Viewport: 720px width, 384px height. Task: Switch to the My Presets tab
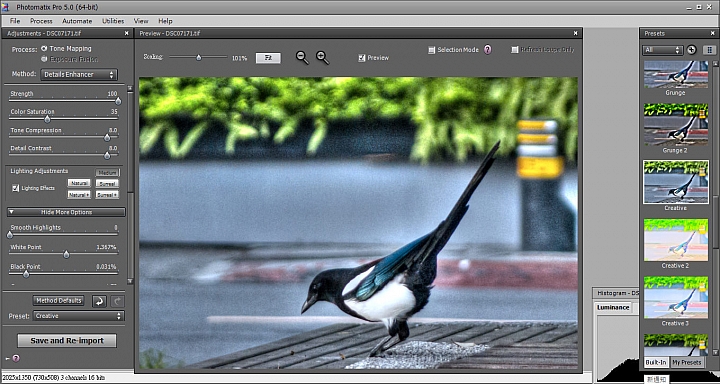click(x=687, y=362)
